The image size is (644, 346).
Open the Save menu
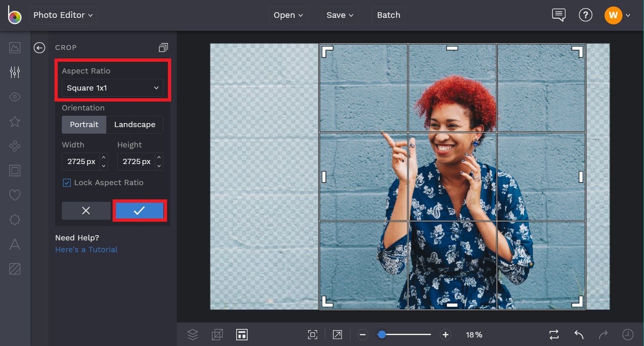pos(340,15)
